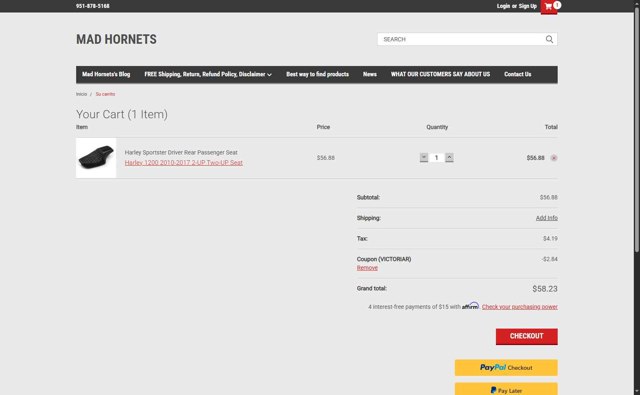
Task: Increase the item quantity with up arrow
Action: pos(449,158)
